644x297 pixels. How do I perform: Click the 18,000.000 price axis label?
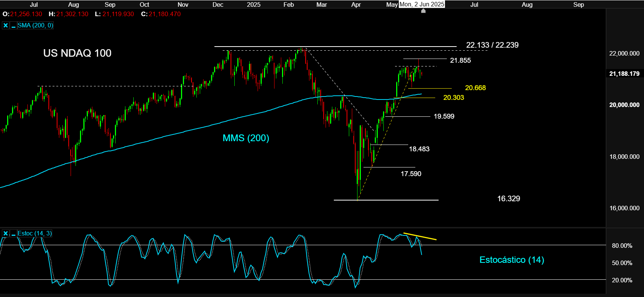(624, 157)
